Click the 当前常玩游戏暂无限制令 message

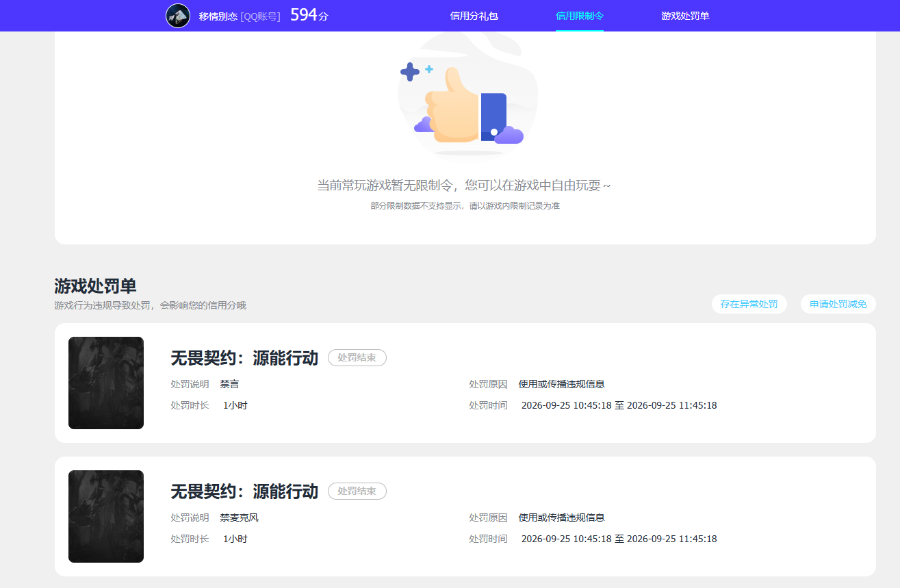464,185
